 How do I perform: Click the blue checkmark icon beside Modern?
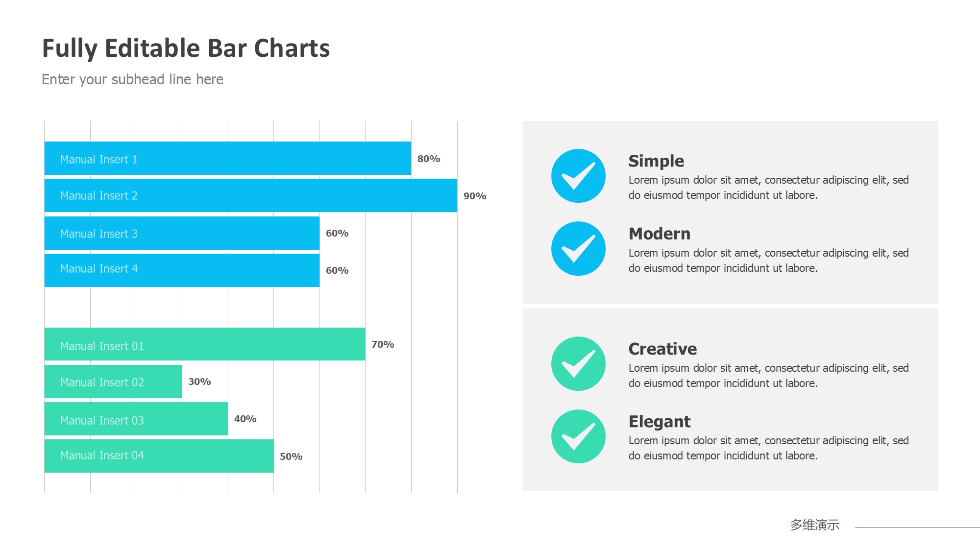pyautogui.click(x=578, y=249)
